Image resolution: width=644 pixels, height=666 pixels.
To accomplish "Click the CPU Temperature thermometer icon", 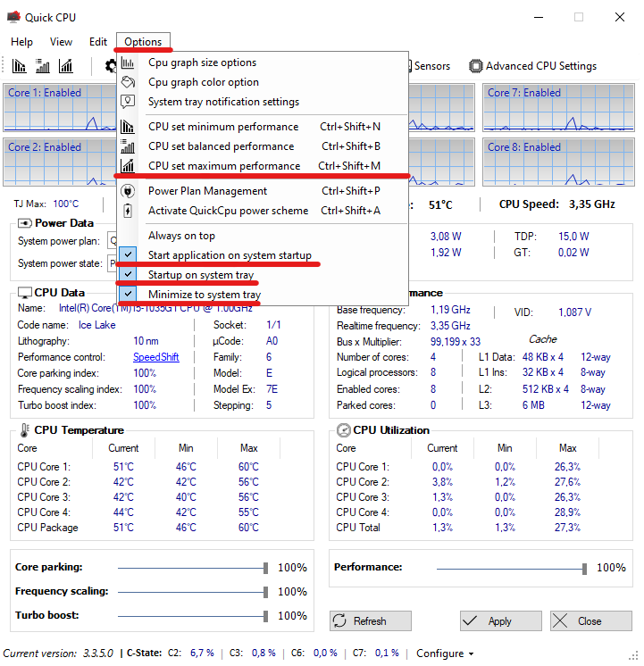I will (x=25, y=430).
